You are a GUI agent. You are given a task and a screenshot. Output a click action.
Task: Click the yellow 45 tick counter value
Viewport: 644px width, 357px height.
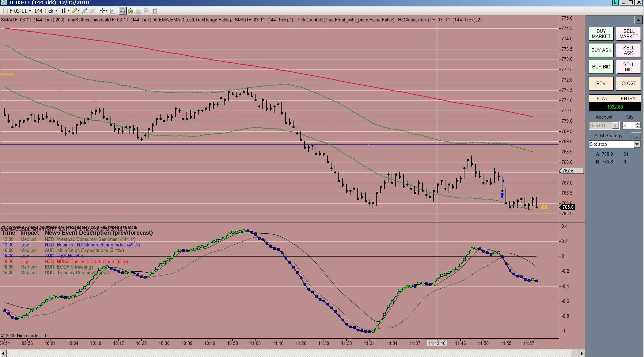pos(544,207)
